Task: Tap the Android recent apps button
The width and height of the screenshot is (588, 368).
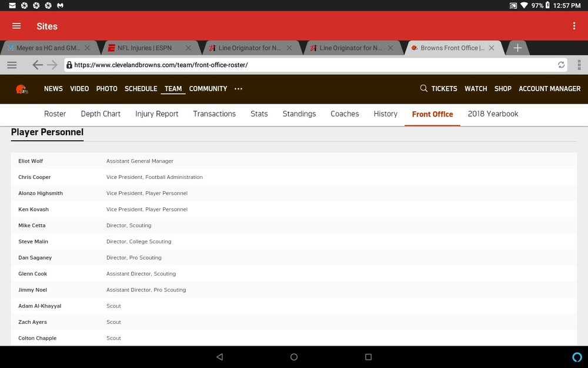Action: (x=368, y=357)
